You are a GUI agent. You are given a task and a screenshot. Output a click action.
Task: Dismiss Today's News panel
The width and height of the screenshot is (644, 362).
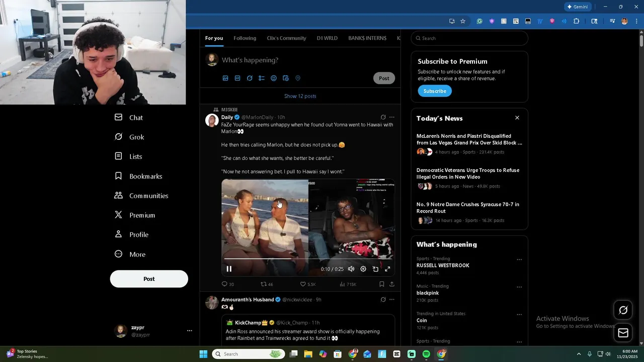517,118
